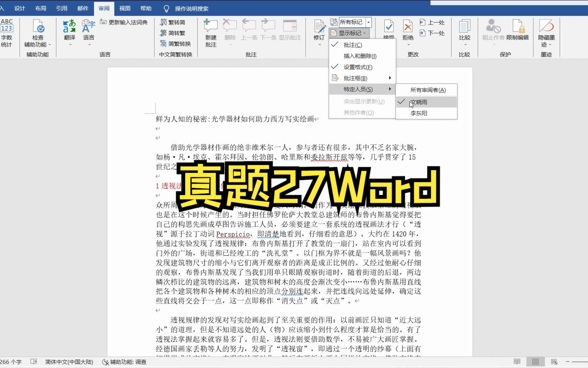The width and height of the screenshot is (588, 368).
Task: Click the lightbulb Tell Me search icon
Action: (x=166, y=9)
